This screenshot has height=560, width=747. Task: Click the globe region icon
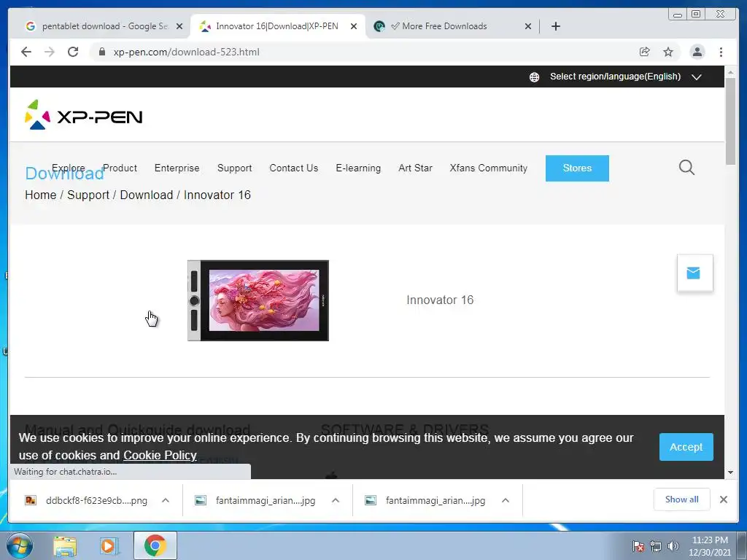535,77
